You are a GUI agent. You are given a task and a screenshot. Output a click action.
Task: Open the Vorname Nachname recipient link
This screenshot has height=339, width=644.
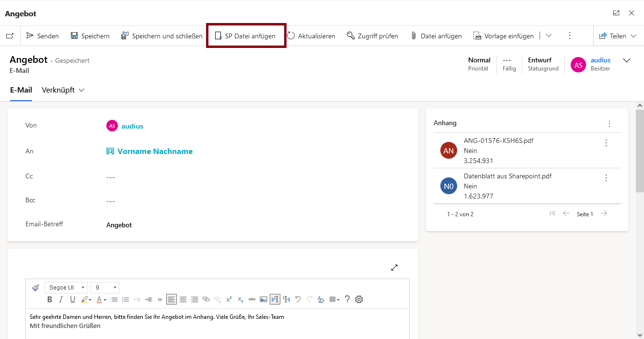point(155,152)
